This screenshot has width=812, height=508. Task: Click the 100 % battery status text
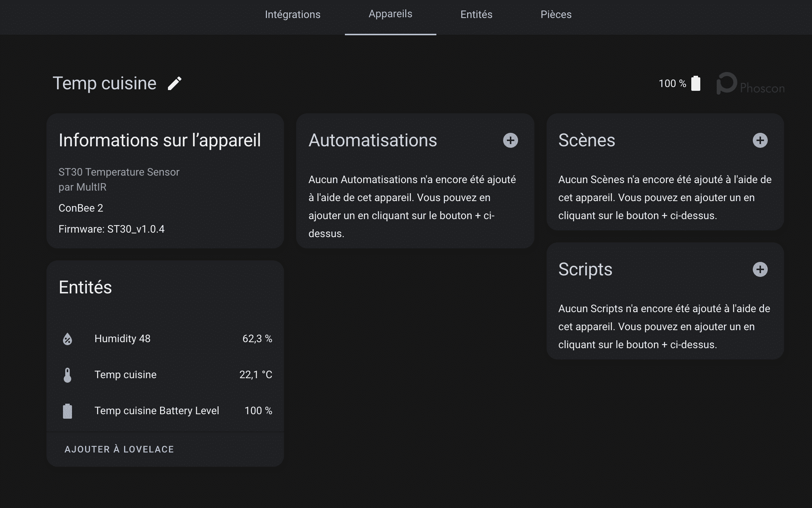[672, 83]
